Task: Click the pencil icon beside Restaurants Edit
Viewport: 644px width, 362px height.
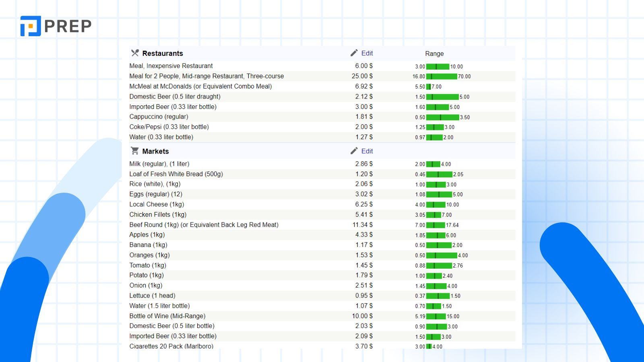Action: point(354,53)
